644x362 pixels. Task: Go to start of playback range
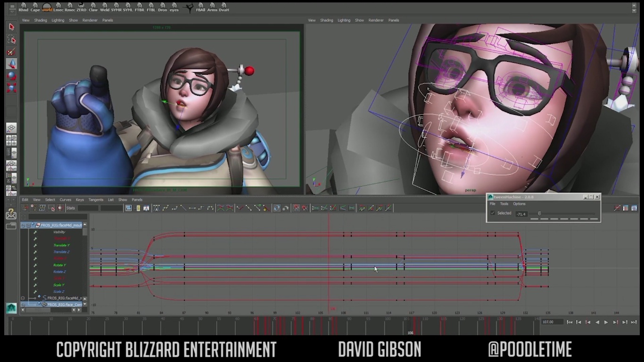point(570,322)
